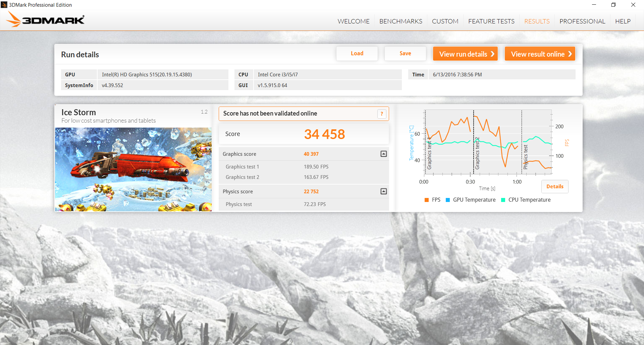The height and width of the screenshot is (345, 644).
Task: Click View result online button
Action: pos(540,54)
